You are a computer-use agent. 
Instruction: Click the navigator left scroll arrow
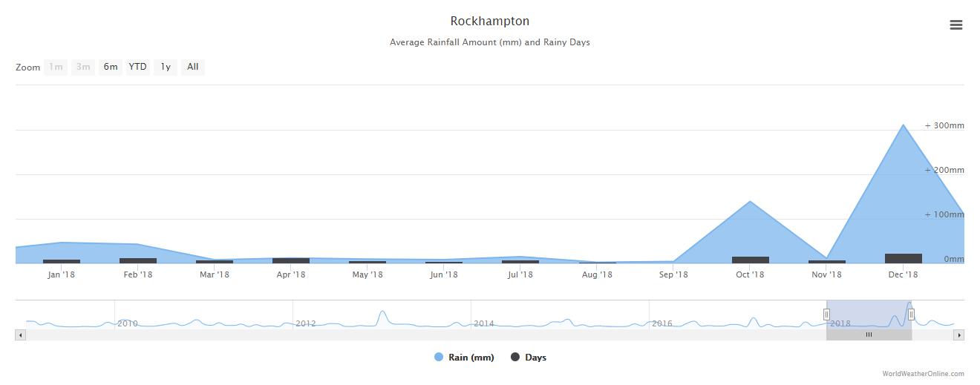click(20, 335)
